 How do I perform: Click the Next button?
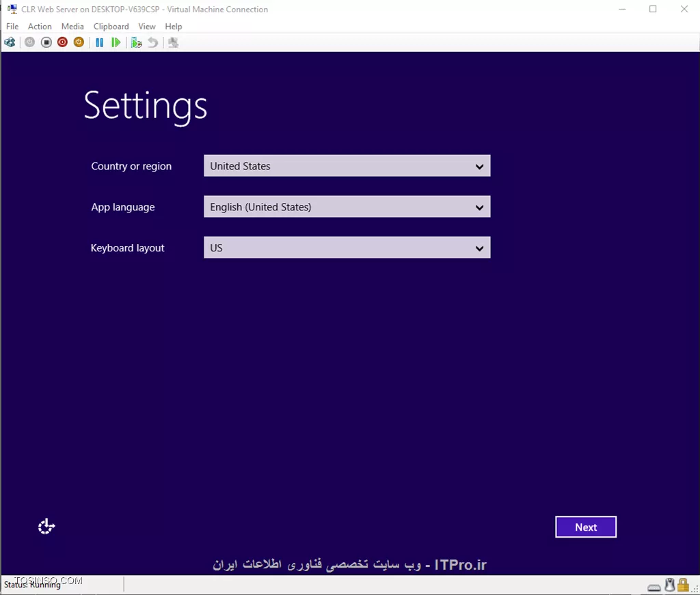(585, 527)
